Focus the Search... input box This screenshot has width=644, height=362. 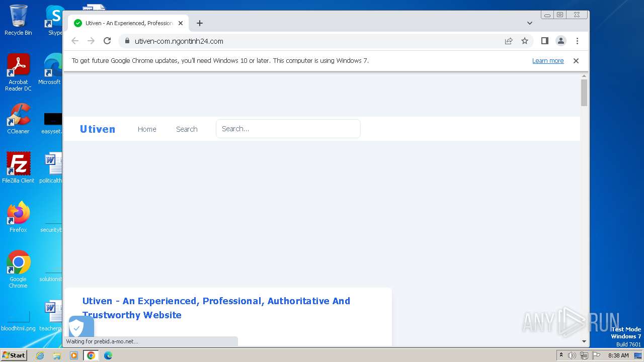(288, 129)
